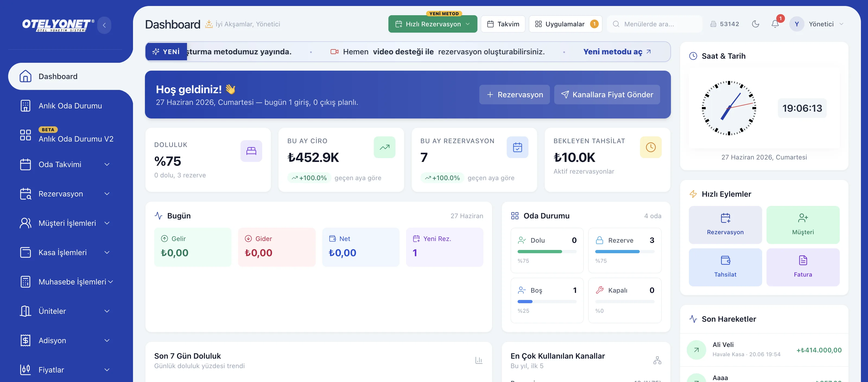This screenshot has height=382, width=868.
Task: Click the Müşteri quick action tile
Action: (x=803, y=225)
